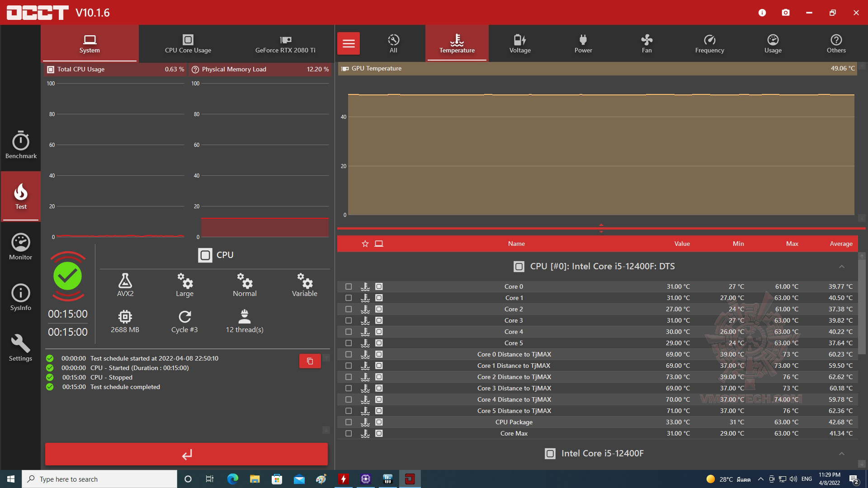Check the CPU Package row checkbox

coord(349,422)
